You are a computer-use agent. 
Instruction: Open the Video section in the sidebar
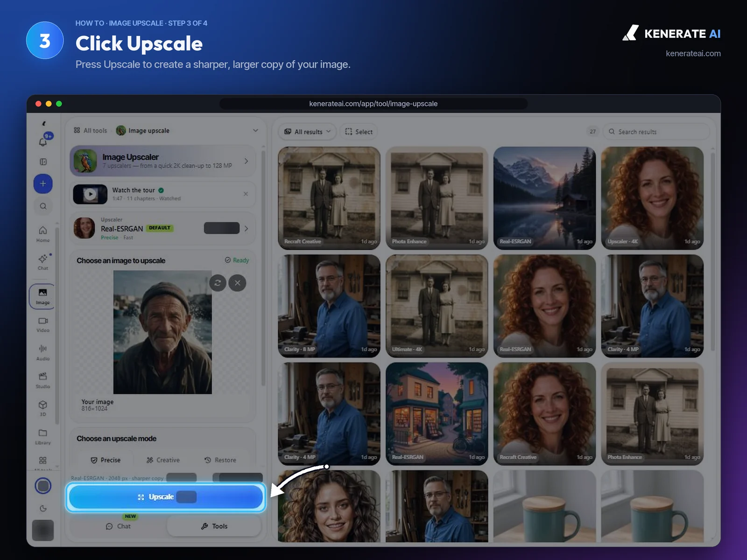click(x=43, y=325)
